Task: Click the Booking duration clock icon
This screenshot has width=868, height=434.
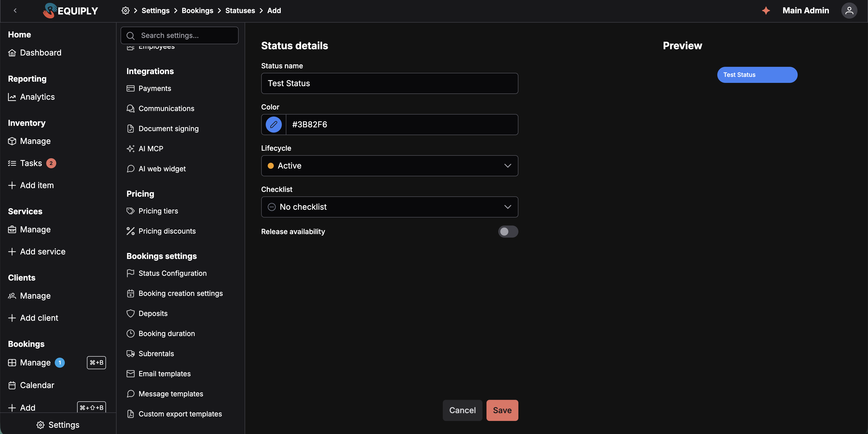Action: click(x=130, y=334)
